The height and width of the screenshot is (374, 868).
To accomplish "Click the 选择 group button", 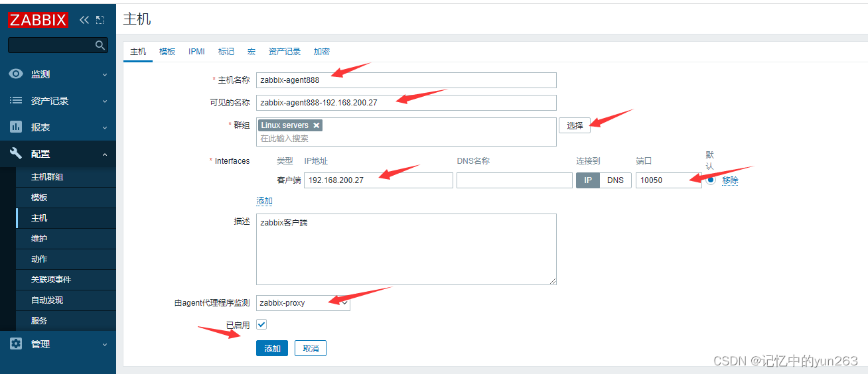I will pos(575,125).
